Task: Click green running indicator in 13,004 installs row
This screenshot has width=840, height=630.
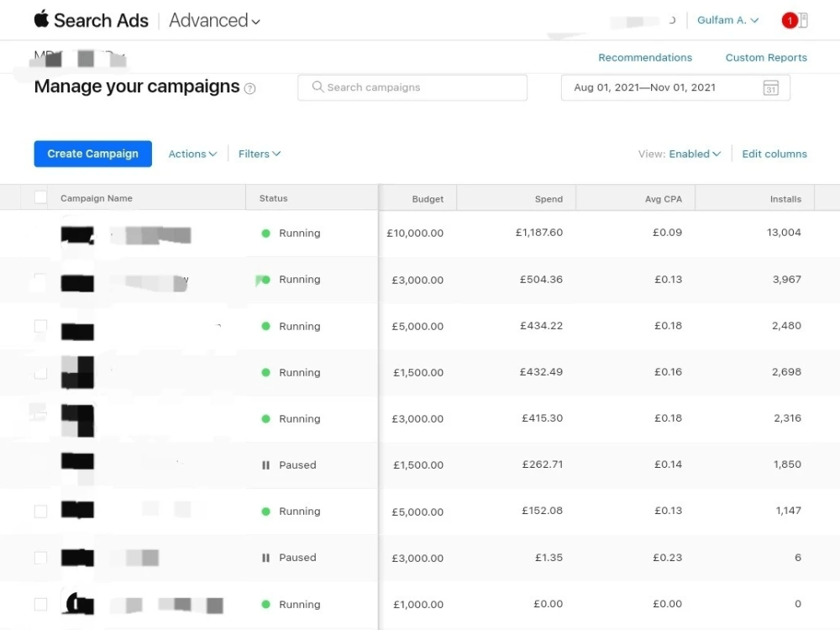Action: click(265, 233)
